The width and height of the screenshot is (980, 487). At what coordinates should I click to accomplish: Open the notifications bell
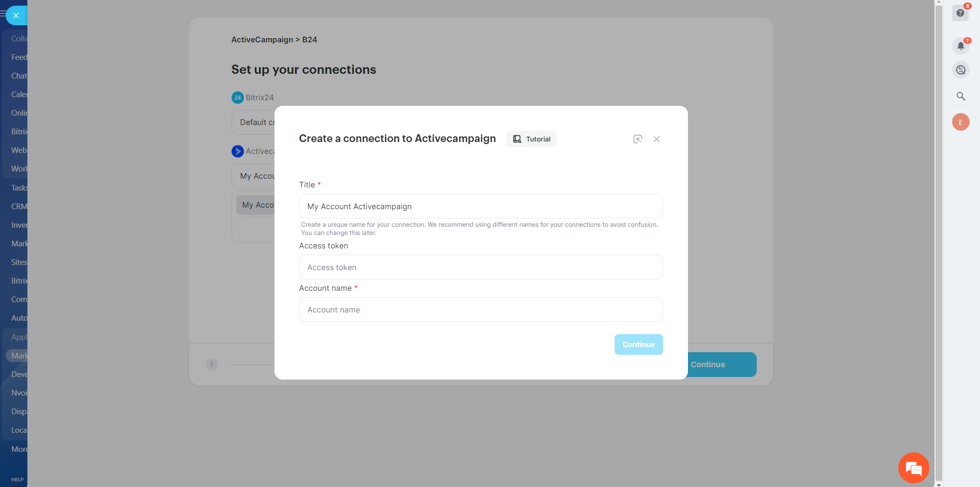point(960,46)
